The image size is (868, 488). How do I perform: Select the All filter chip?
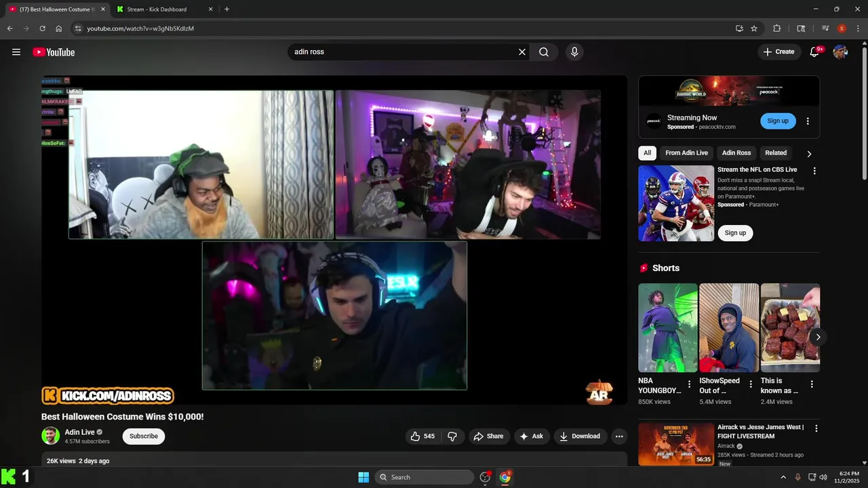point(647,153)
